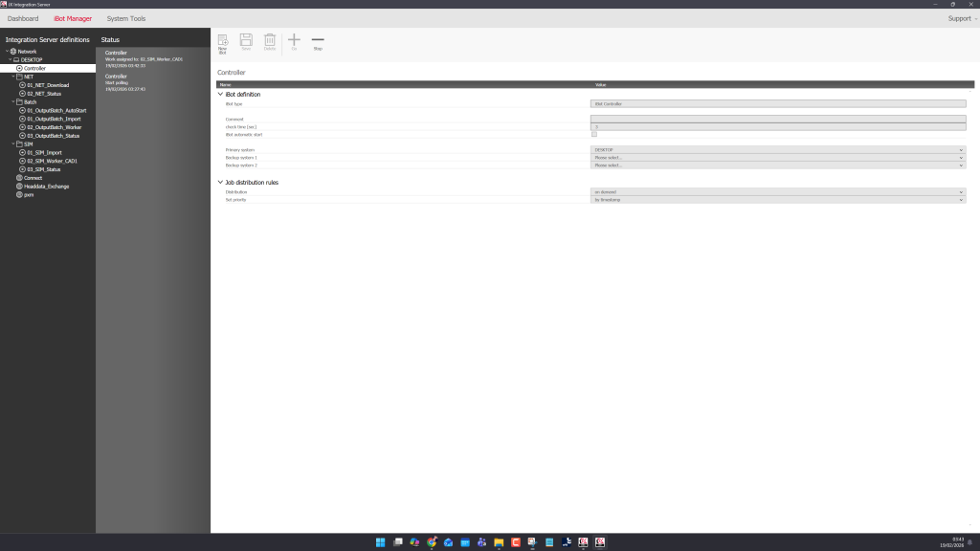Open the System Tools tab

pyautogui.click(x=126, y=18)
